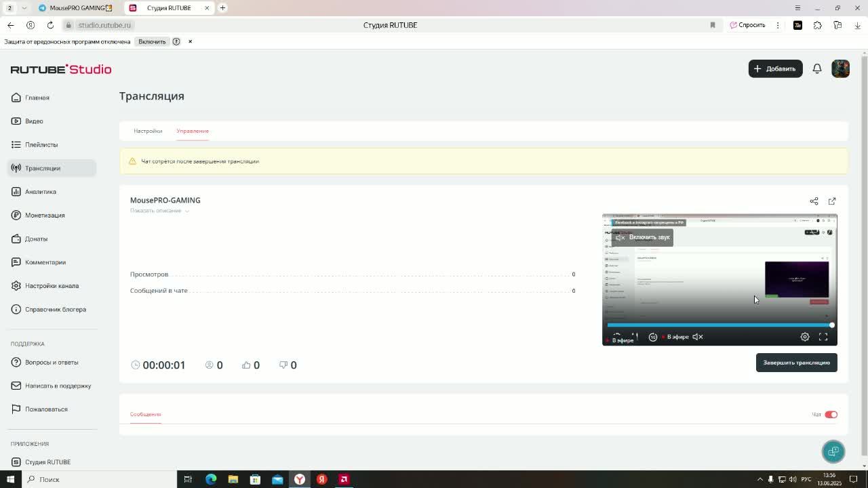Click the stream video preview
The height and width of the screenshot is (488, 868).
[x=719, y=279]
